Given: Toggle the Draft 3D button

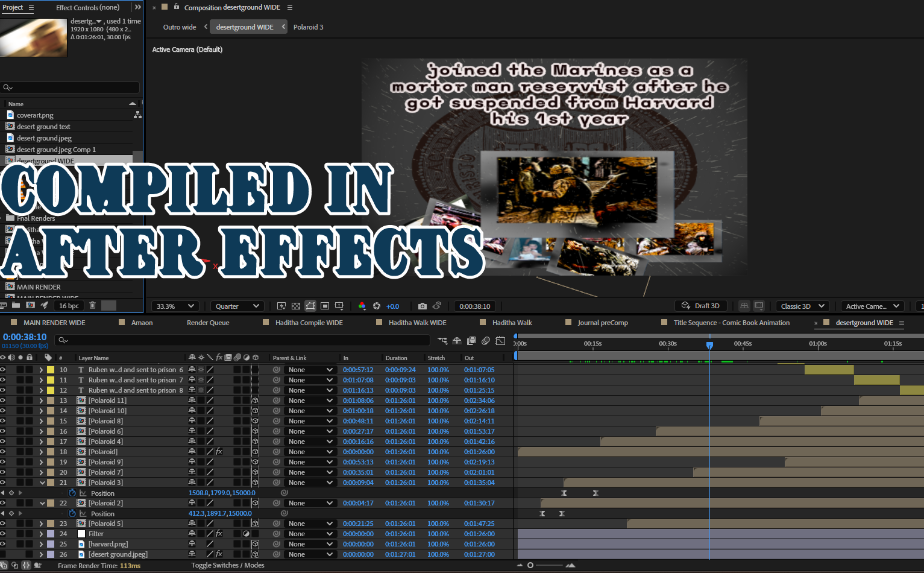Looking at the screenshot, I should pyautogui.click(x=700, y=306).
